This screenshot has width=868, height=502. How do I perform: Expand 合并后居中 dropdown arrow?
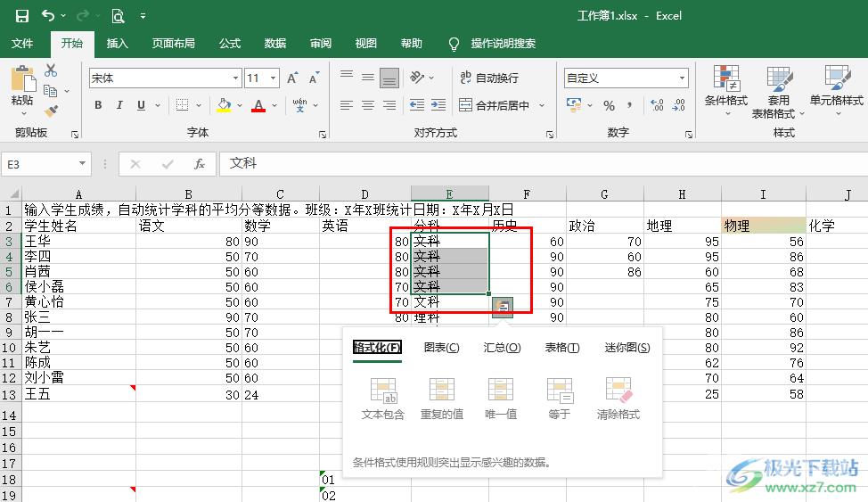pos(542,105)
